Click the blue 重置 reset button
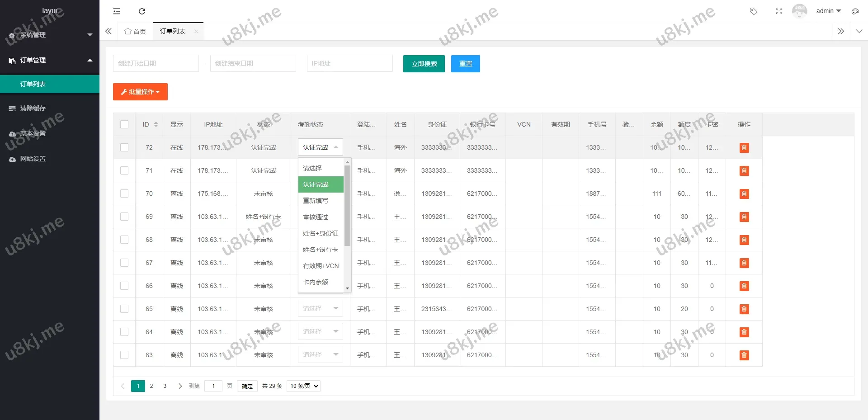868x420 pixels. (x=465, y=64)
